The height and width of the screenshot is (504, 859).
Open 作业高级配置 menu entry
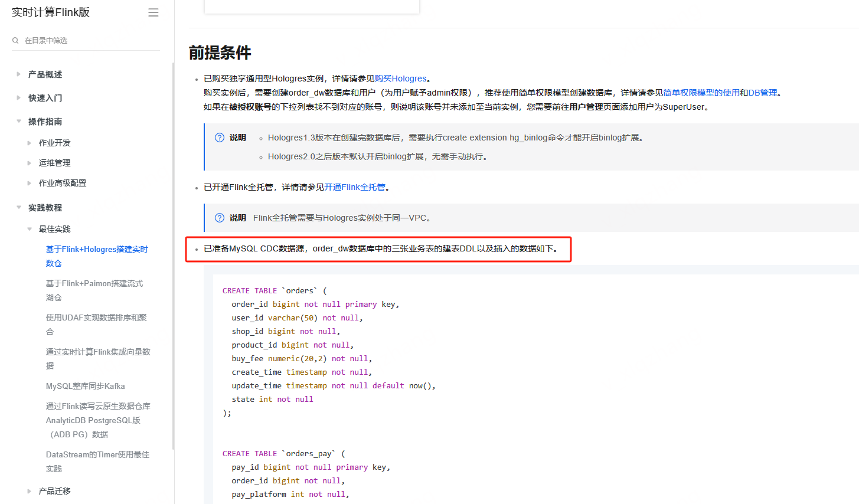click(x=63, y=183)
